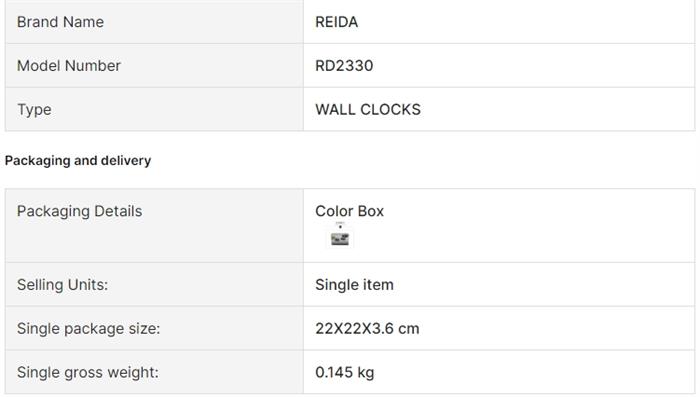700x397 pixels.
Task: Select the 0.145 kg value
Action: click(345, 372)
